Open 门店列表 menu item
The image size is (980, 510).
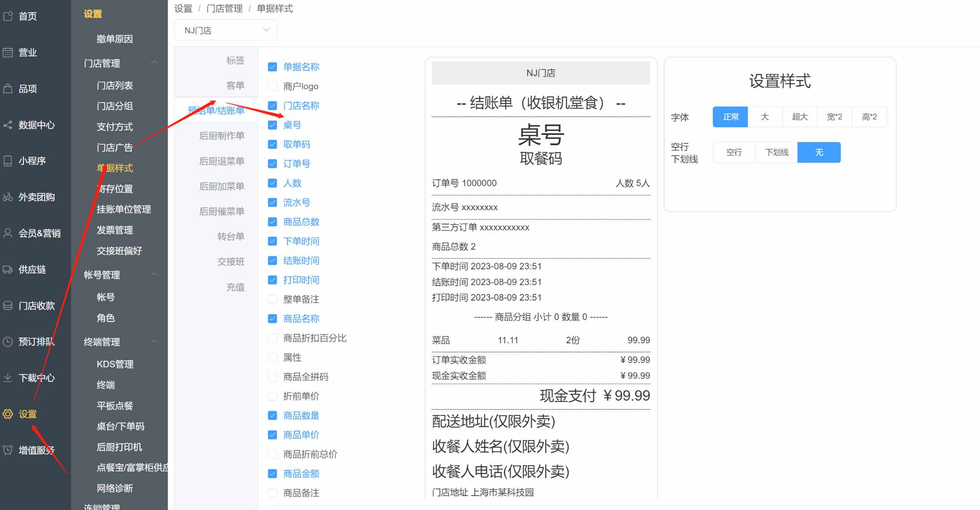tap(115, 85)
